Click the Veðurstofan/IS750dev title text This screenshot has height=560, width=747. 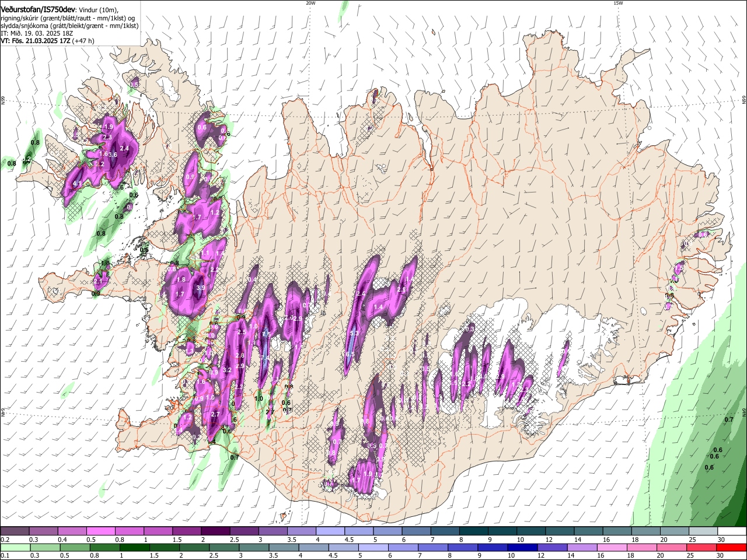point(38,10)
